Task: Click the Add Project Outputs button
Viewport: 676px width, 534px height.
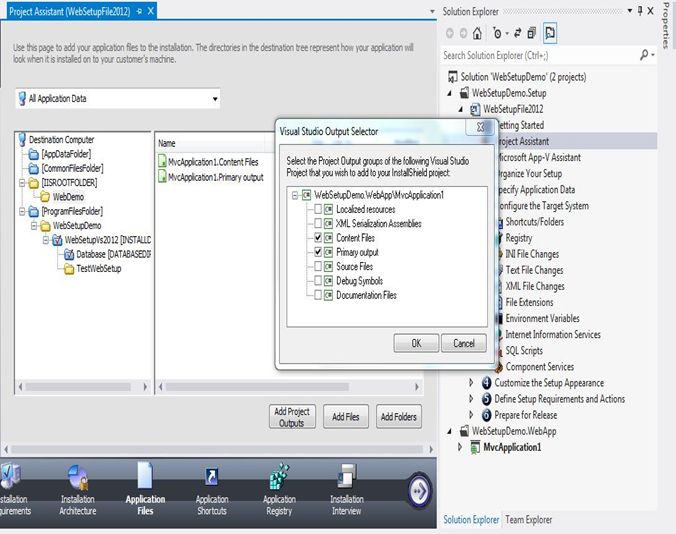Action: tap(292, 417)
